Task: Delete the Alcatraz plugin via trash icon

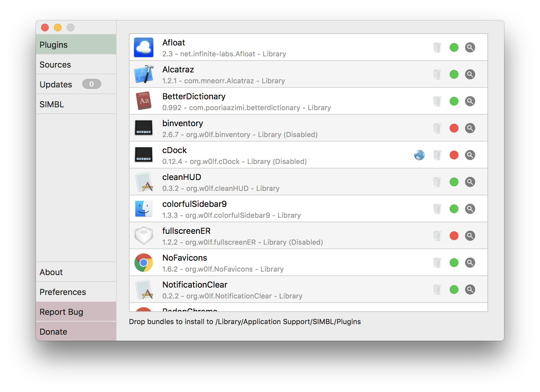Action: [x=437, y=74]
